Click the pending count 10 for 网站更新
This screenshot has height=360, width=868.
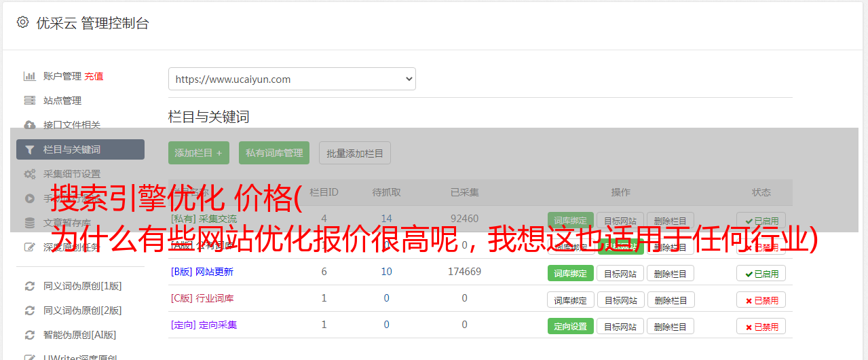[387, 272]
